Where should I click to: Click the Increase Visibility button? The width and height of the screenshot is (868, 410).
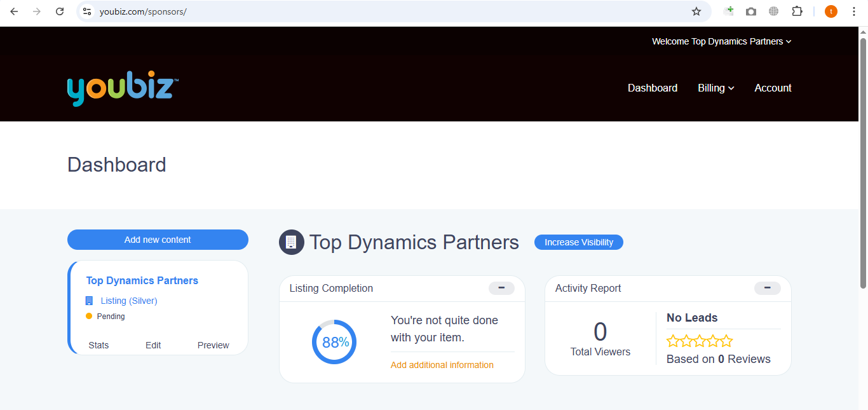579,242
